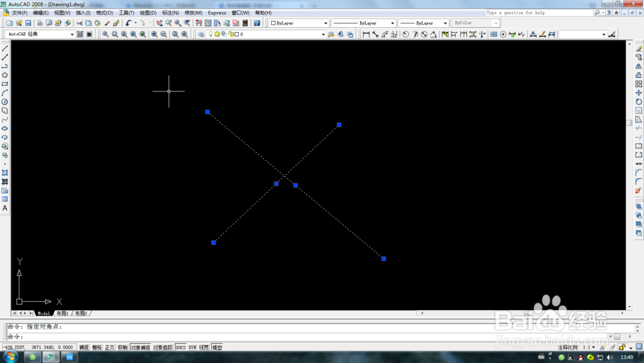Toggle 线宽 lineweight display
The width and height of the screenshot is (644, 363).
(x=204, y=348)
